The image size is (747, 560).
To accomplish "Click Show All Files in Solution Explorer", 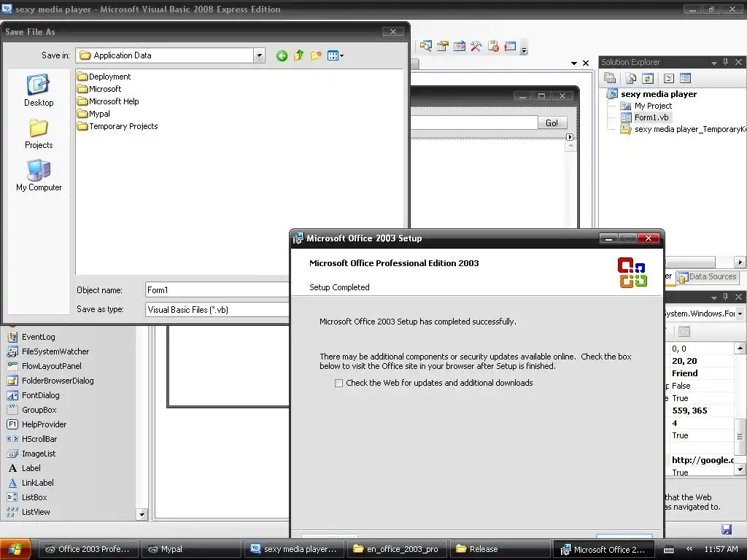I will [x=631, y=78].
